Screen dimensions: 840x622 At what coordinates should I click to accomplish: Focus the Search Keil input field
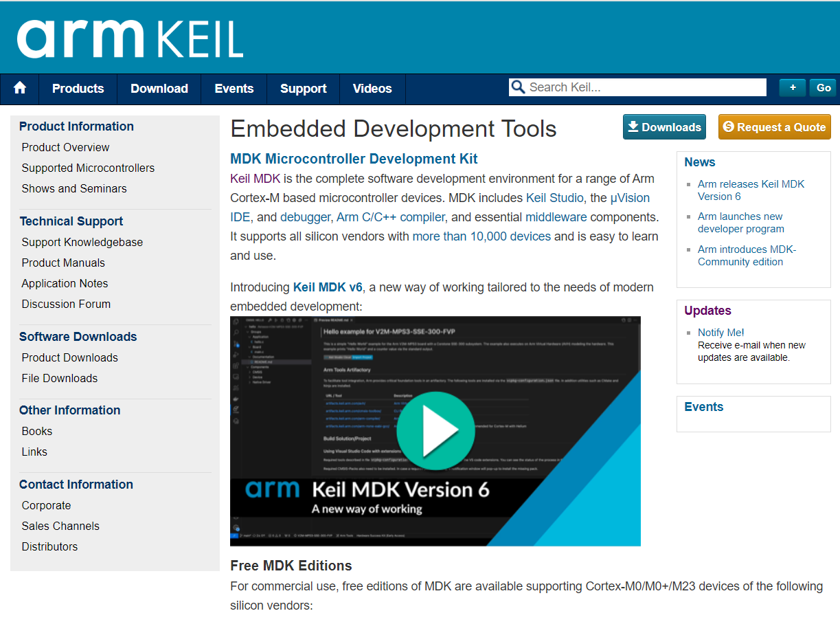pyautogui.click(x=646, y=87)
